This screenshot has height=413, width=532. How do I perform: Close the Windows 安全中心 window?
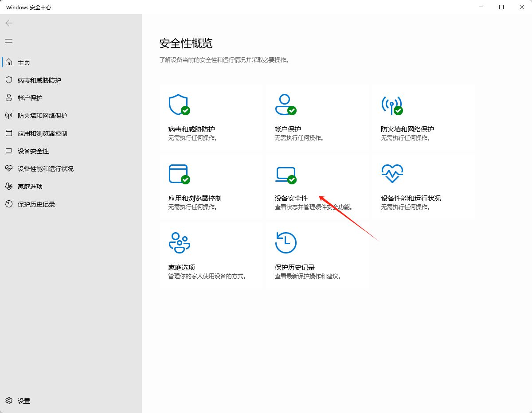(x=522, y=7)
